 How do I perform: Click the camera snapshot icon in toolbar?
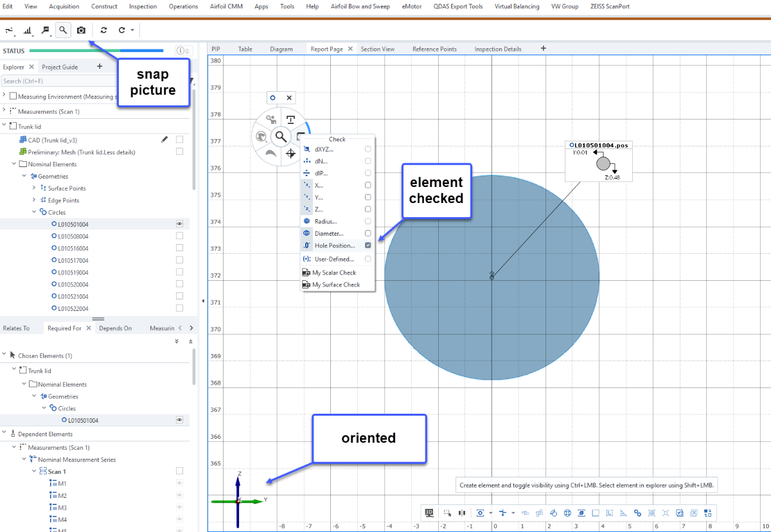(81, 30)
